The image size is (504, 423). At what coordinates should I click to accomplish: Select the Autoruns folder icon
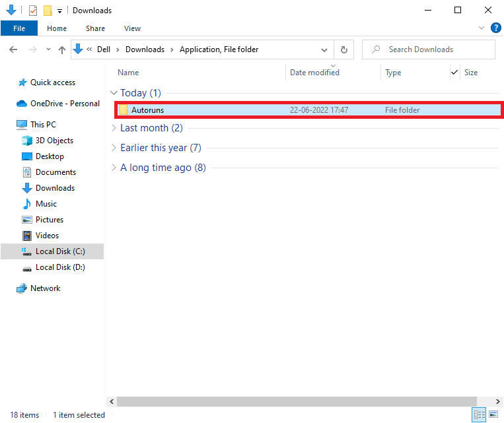coord(124,110)
